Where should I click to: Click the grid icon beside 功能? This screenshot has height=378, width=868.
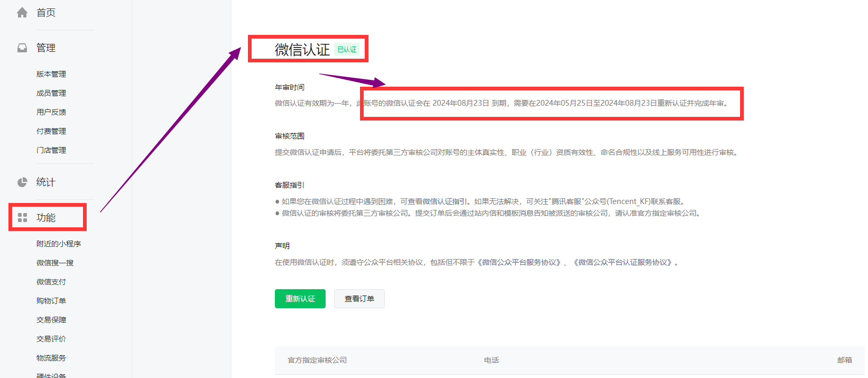click(22, 218)
